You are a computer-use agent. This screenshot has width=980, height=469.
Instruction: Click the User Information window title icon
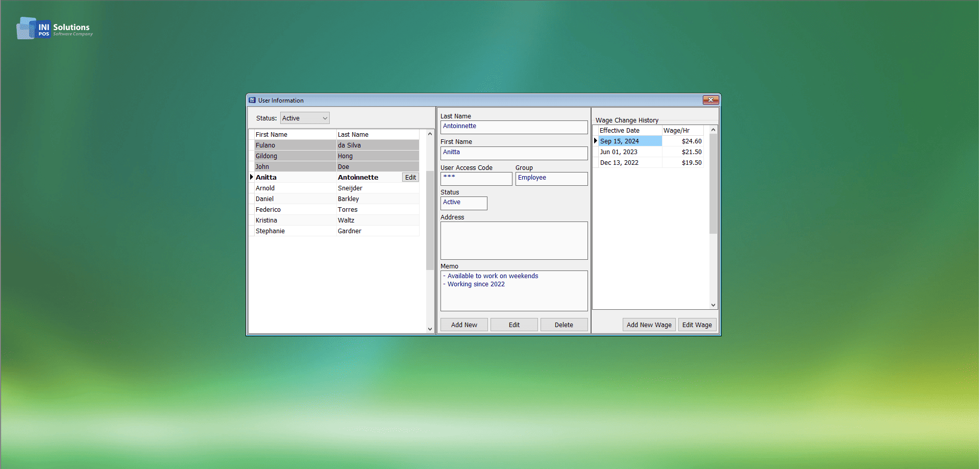pos(252,101)
